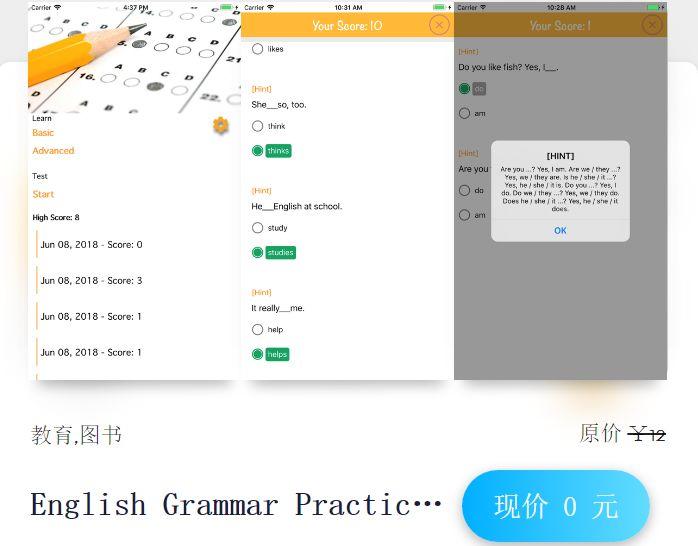The width and height of the screenshot is (698, 546).
Task: Show hint for 'She__so, too.' question
Action: click(x=261, y=89)
